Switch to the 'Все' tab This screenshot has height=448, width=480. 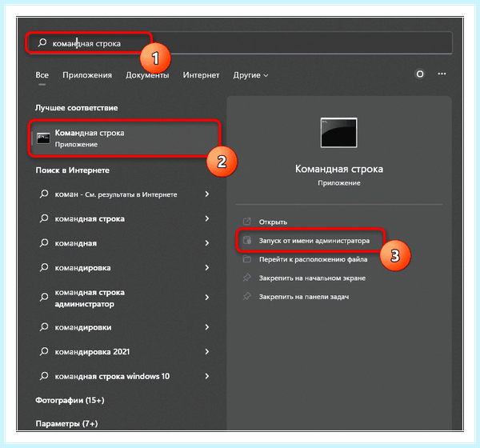pyautogui.click(x=42, y=75)
